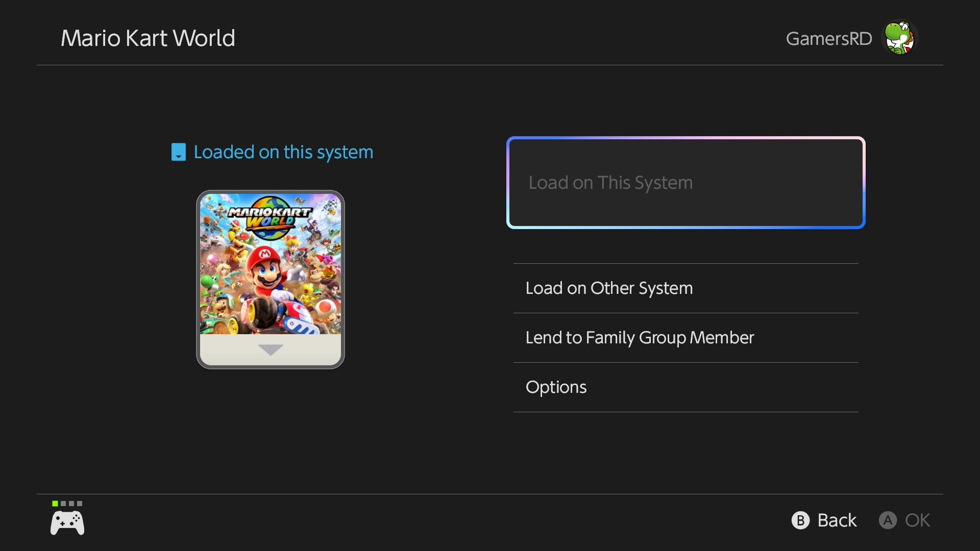Click the Mario Kart World page title

click(148, 38)
